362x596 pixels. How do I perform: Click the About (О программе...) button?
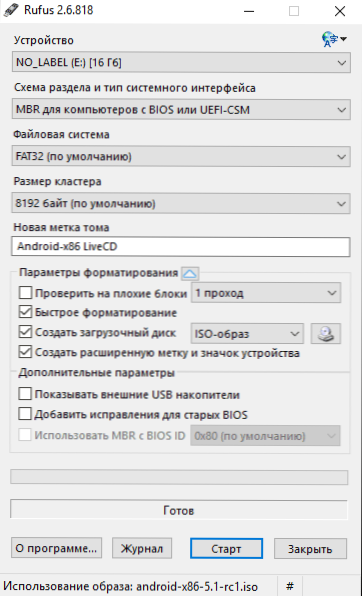click(x=56, y=548)
